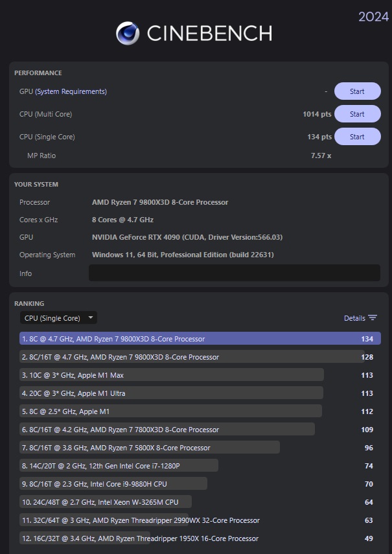Viewport: 392px width, 554px height.
Task: Select the Intel Core i9-9880H ranking row
Action: tap(200, 483)
